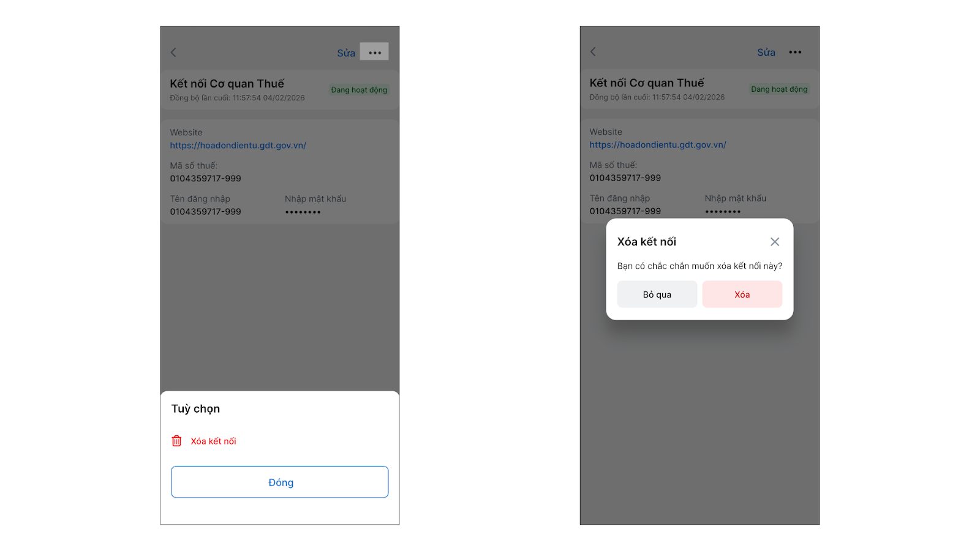Tap Sửa on the right phone screen

[x=766, y=53]
